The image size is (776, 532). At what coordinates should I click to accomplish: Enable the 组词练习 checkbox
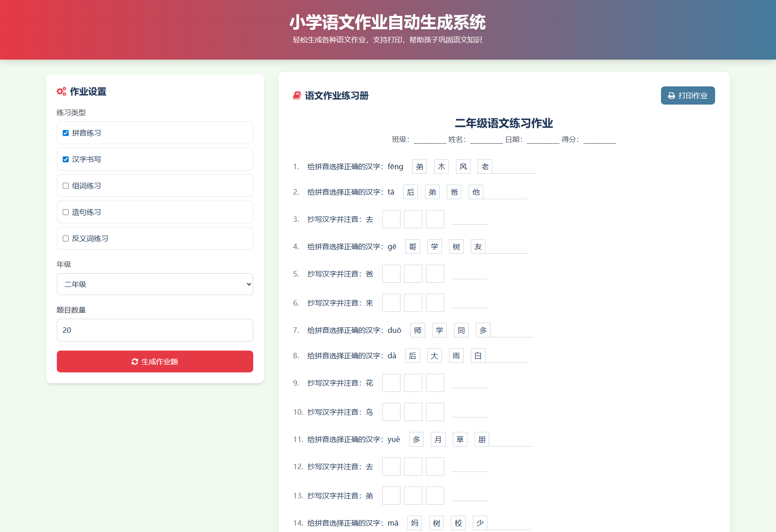pyautogui.click(x=65, y=186)
